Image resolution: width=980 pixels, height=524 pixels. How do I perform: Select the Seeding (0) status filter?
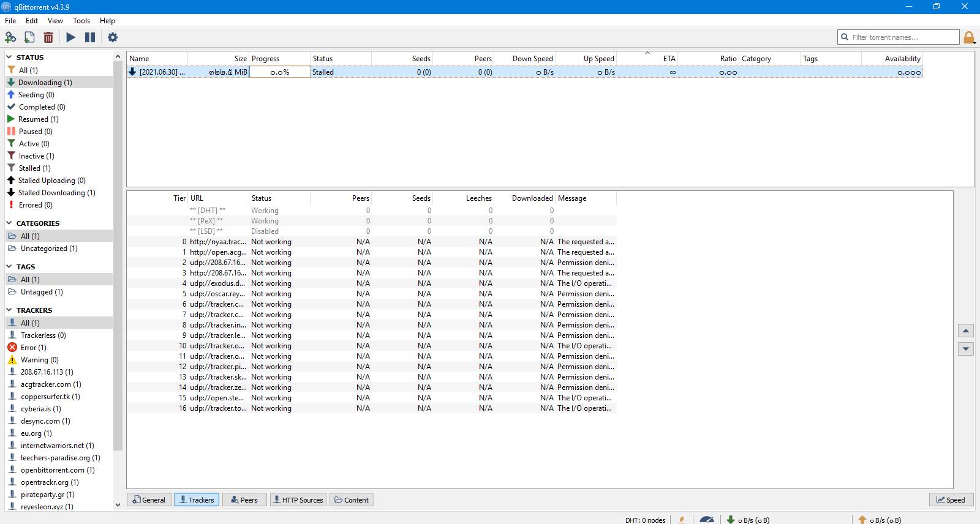(59, 95)
